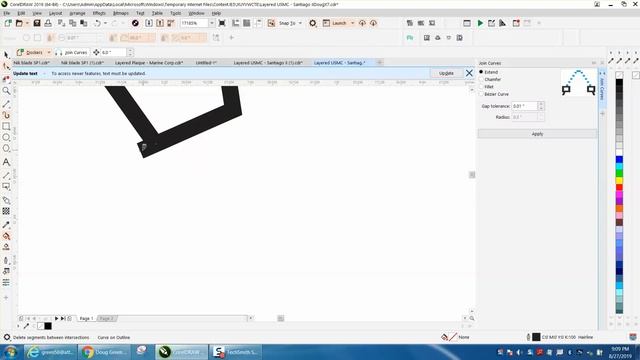Click the Launch button
This screenshot has width=640, height=360.
(x=335, y=23)
